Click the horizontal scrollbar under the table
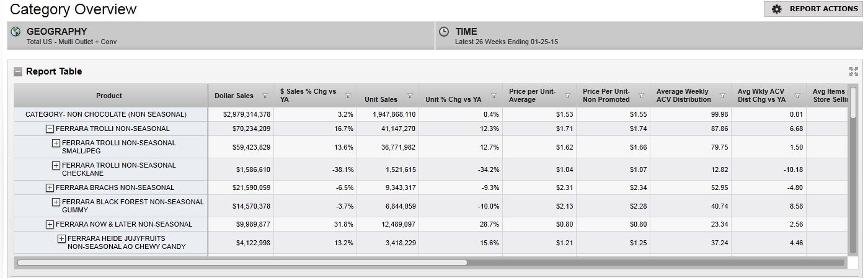The image size is (868, 280). click(x=242, y=263)
